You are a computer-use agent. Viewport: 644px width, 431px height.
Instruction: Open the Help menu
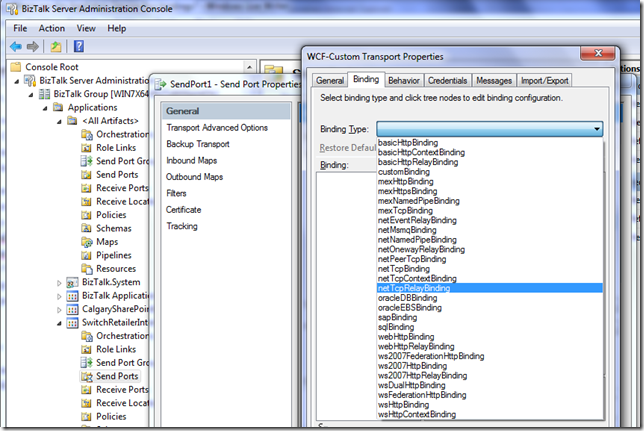117,28
